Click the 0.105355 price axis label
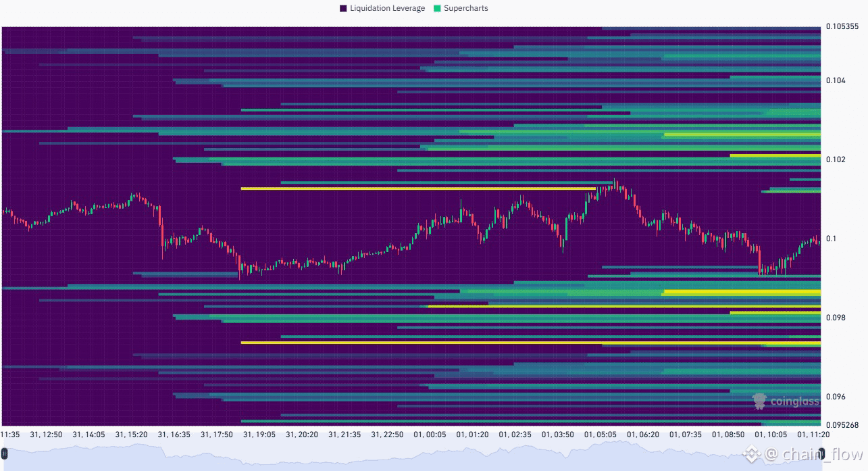The width and height of the screenshot is (868, 471). click(842, 27)
